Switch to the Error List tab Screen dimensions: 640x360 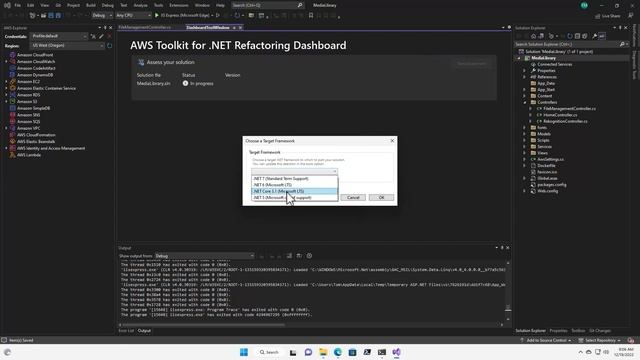126,331
